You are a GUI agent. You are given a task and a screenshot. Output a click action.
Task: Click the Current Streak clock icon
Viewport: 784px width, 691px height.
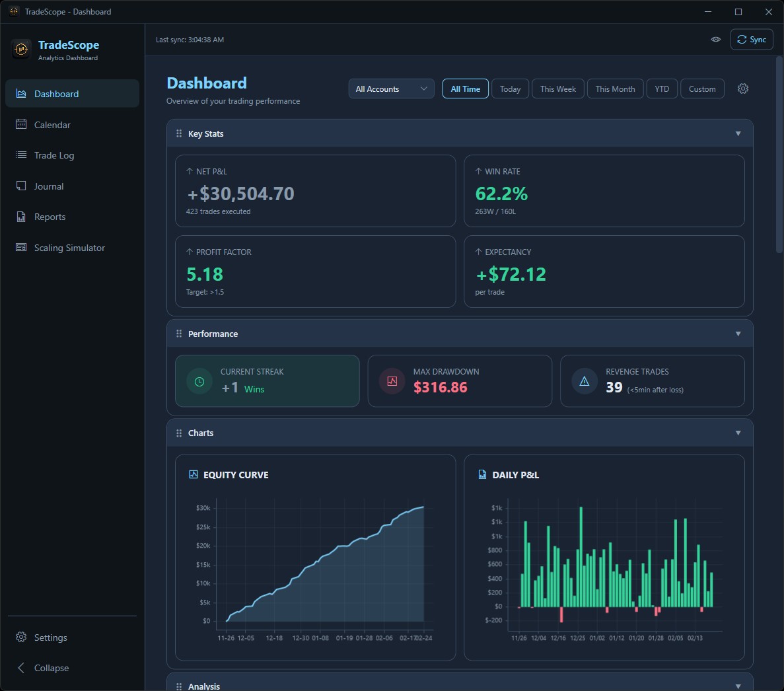pos(199,381)
